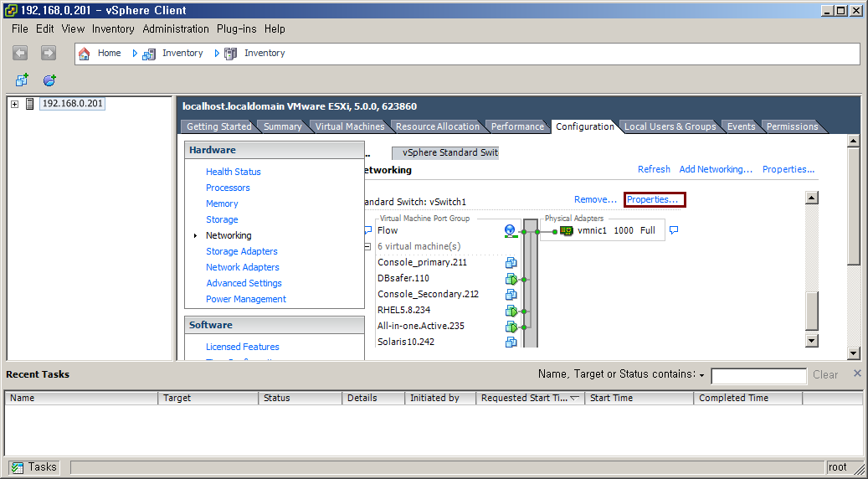Open Processors under Hardware

tap(228, 188)
